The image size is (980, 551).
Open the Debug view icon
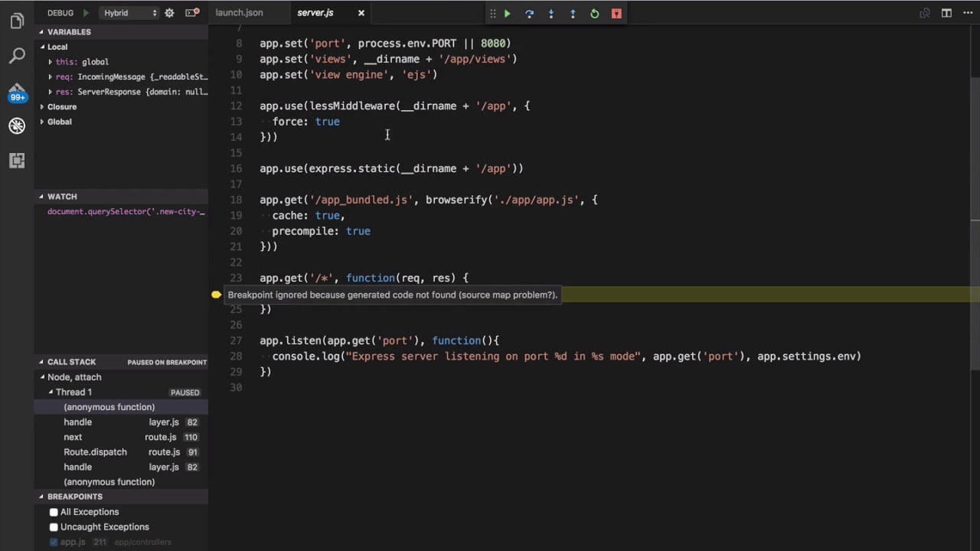(x=17, y=126)
